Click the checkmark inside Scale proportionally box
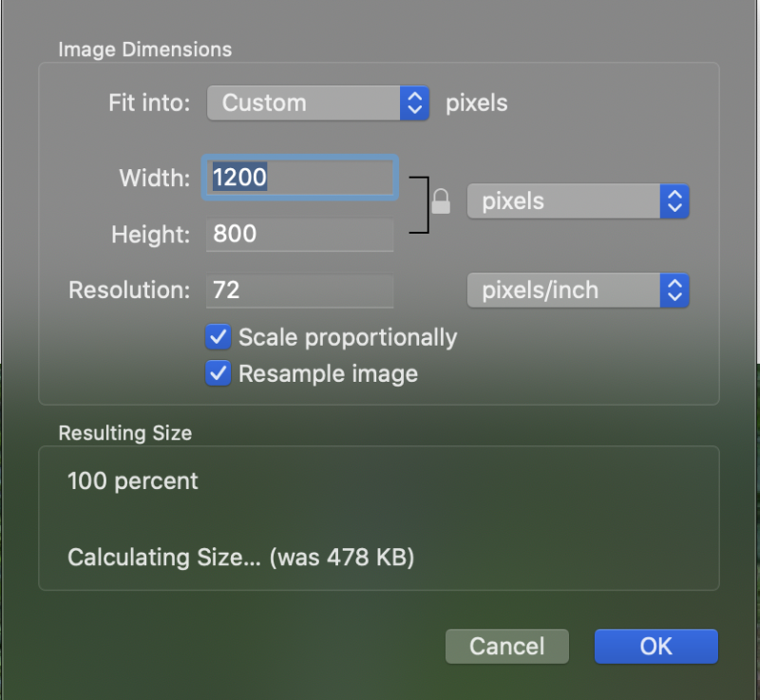The image size is (760, 700). (x=218, y=337)
